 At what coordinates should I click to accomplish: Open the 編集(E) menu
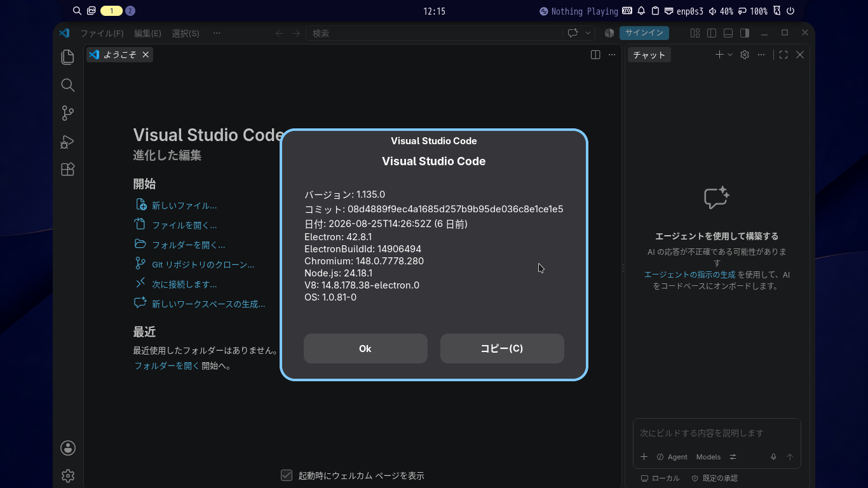click(x=147, y=33)
